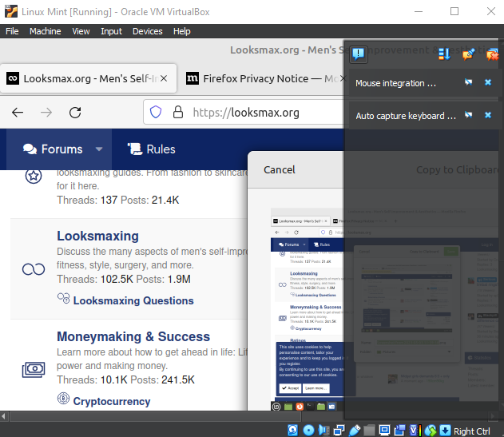Image resolution: width=504 pixels, height=437 pixels.
Task: Click the Cancel button in screenshot dialog
Action: (x=280, y=170)
